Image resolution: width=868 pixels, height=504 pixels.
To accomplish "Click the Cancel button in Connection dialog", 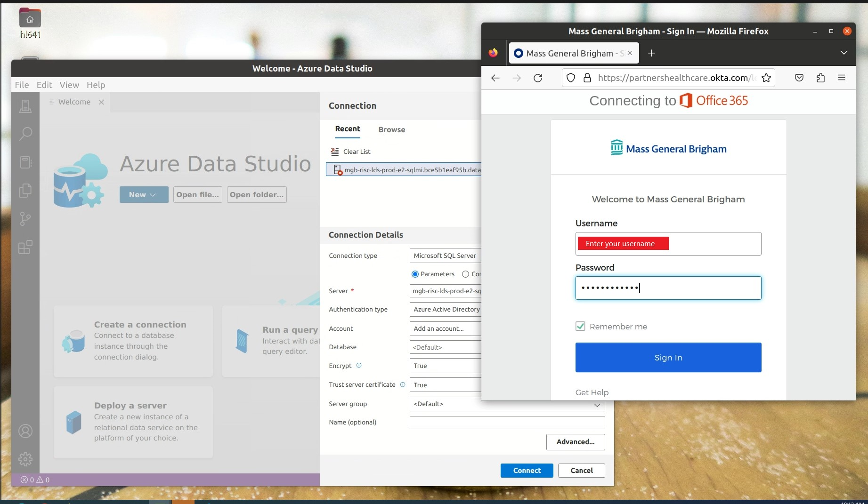I will [582, 471].
